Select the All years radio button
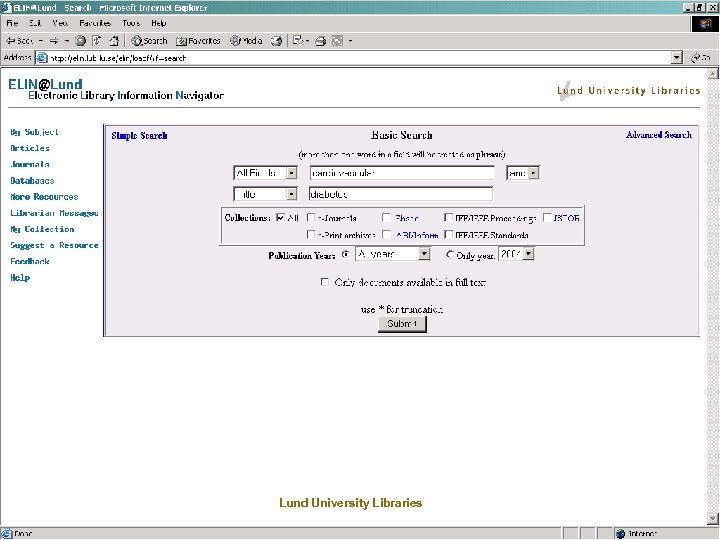This screenshot has height=540, width=720. coord(346,254)
